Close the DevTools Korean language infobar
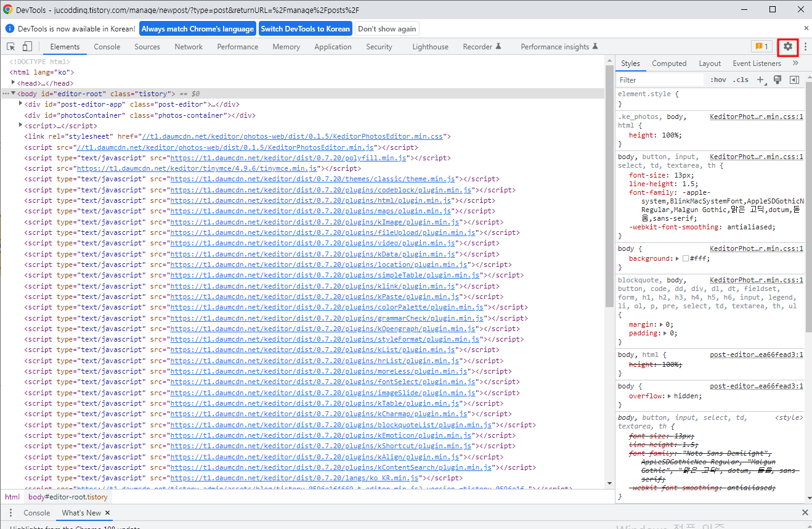Viewport: 812px width, 529px height. click(806, 28)
